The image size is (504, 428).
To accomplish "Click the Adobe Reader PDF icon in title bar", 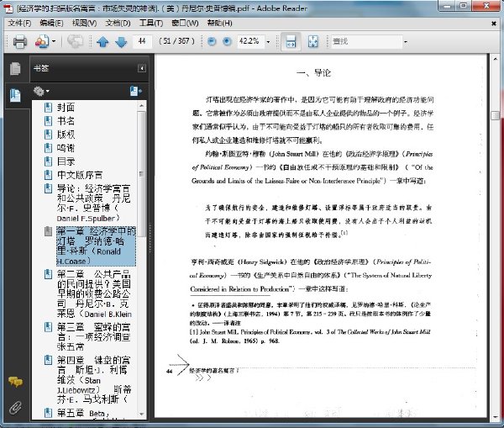I will (8, 8).
